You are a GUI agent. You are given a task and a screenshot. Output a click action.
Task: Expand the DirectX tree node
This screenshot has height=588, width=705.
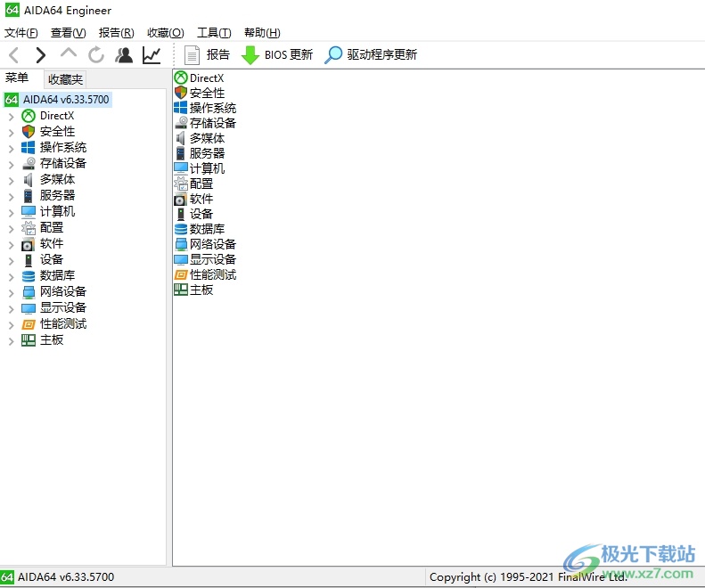click(12, 117)
